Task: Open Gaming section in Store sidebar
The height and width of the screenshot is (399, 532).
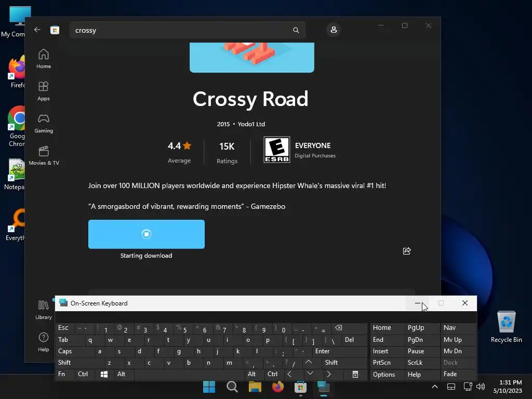Action: pyautogui.click(x=44, y=124)
